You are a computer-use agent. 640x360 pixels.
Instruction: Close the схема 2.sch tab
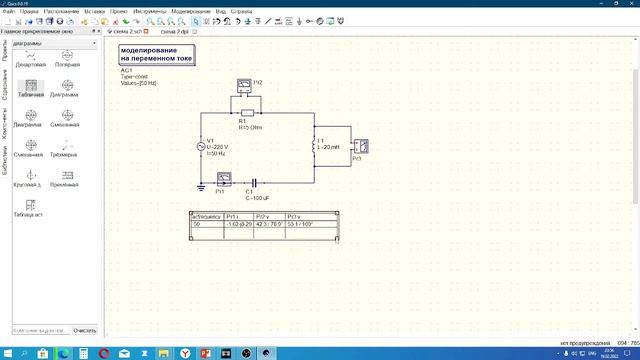tap(146, 31)
